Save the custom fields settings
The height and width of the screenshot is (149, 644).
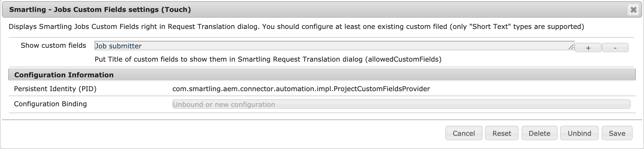(x=617, y=133)
